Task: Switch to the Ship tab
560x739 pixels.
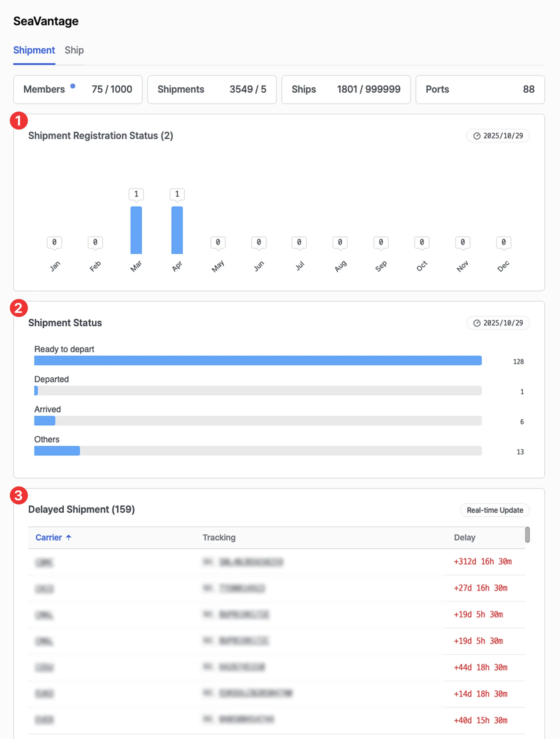Action: coord(74,50)
